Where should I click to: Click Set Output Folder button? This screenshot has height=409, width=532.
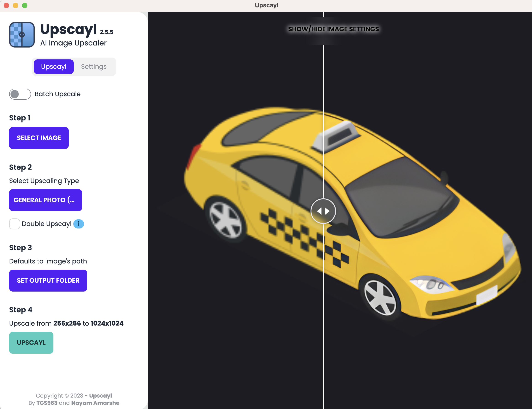coord(48,280)
